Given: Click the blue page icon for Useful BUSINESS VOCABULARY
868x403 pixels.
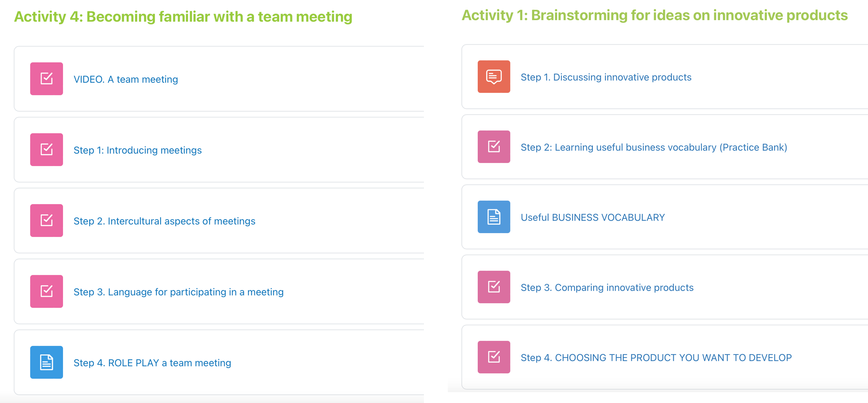Looking at the screenshot, I should (x=494, y=217).
